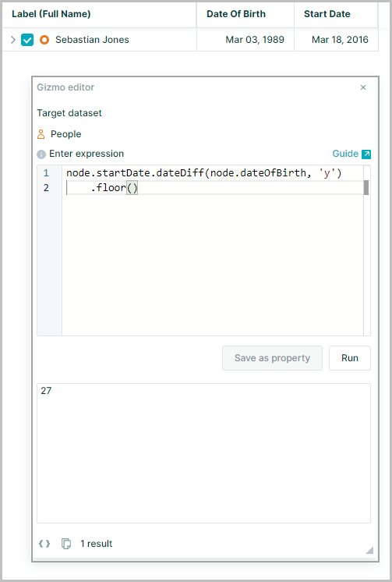392x582 pixels.
Task: Run the Gizmo expression
Action: pyautogui.click(x=350, y=358)
